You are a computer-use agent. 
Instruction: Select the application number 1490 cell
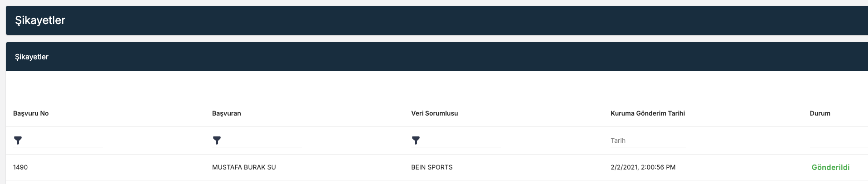tap(20, 167)
